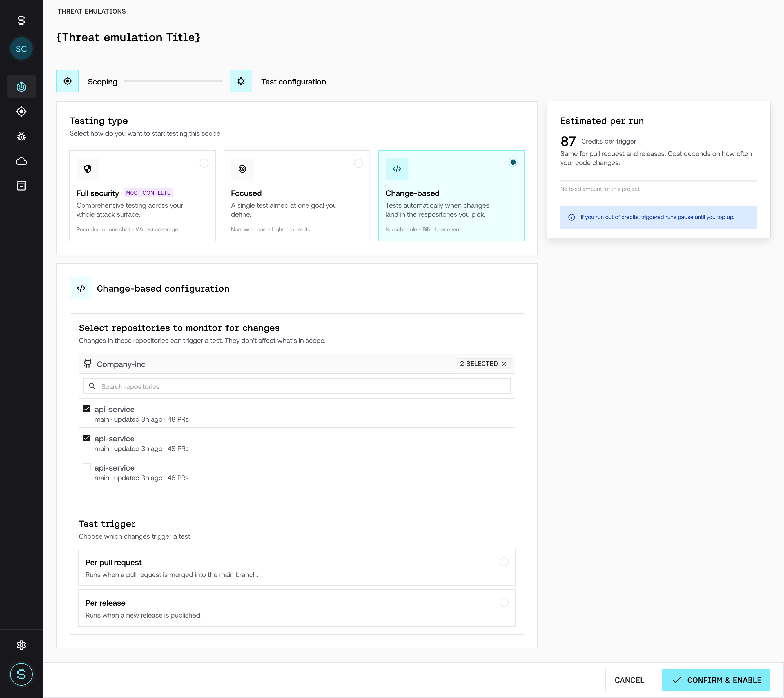Select the Full security radio button
The width and height of the screenshot is (784, 698).
point(204,163)
